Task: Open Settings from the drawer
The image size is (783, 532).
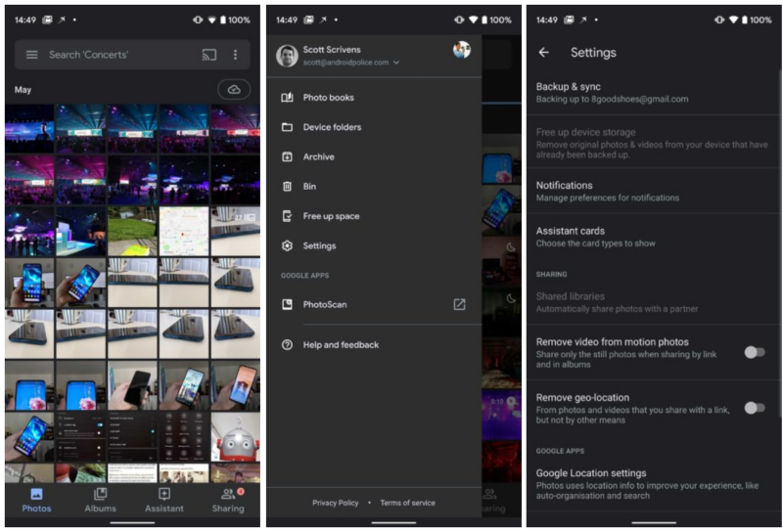Action: pos(374,245)
